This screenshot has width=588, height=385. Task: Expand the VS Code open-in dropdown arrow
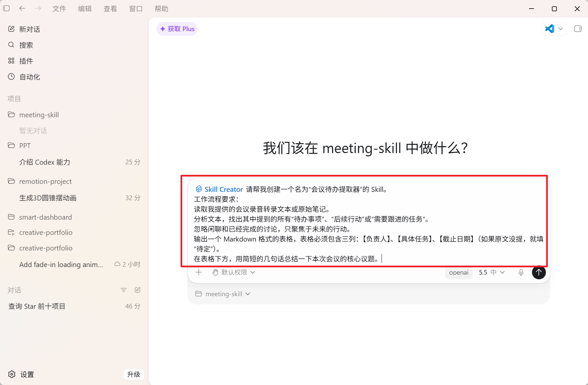click(x=561, y=29)
